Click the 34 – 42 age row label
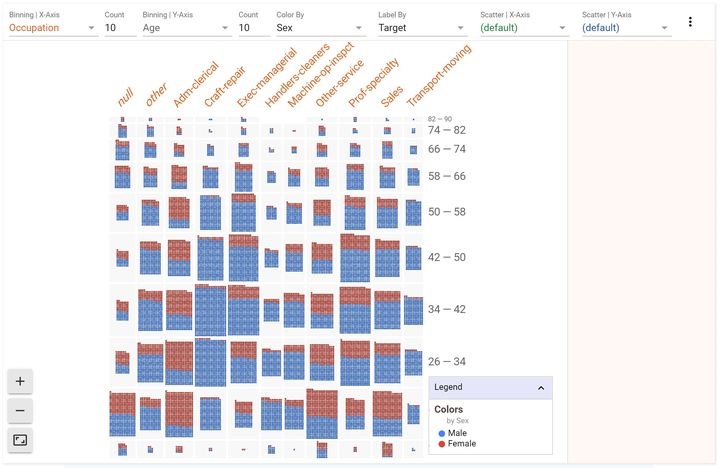Screen dimensions: 720x468 coord(447,309)
